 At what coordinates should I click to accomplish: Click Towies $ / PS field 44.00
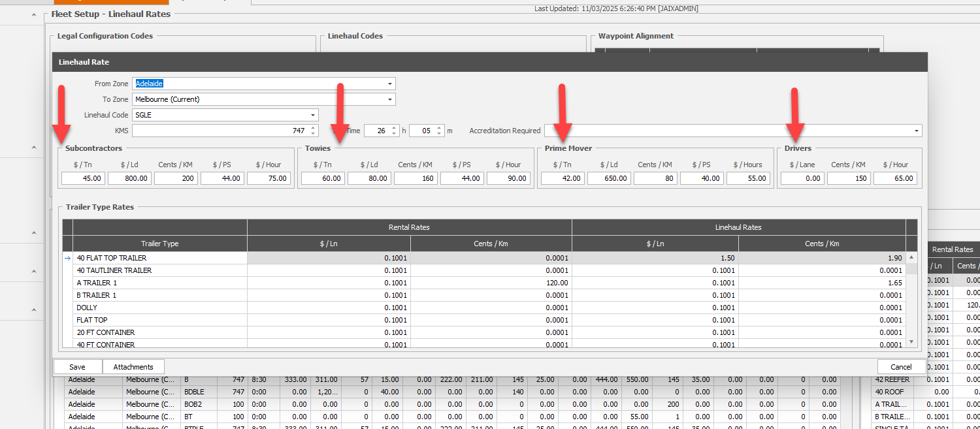coord(462,178)
